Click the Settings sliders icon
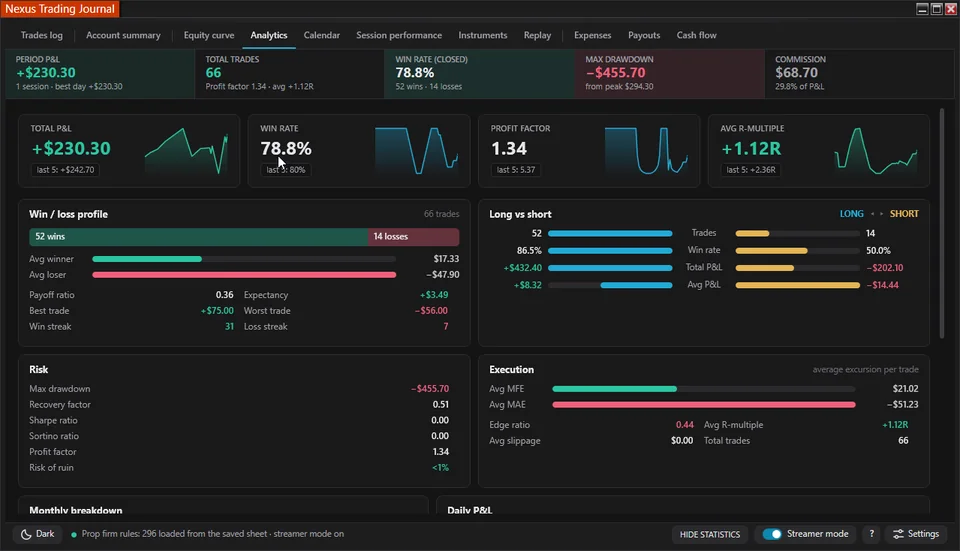The width and height of the screenshot is (960, 551). [898, 534]
